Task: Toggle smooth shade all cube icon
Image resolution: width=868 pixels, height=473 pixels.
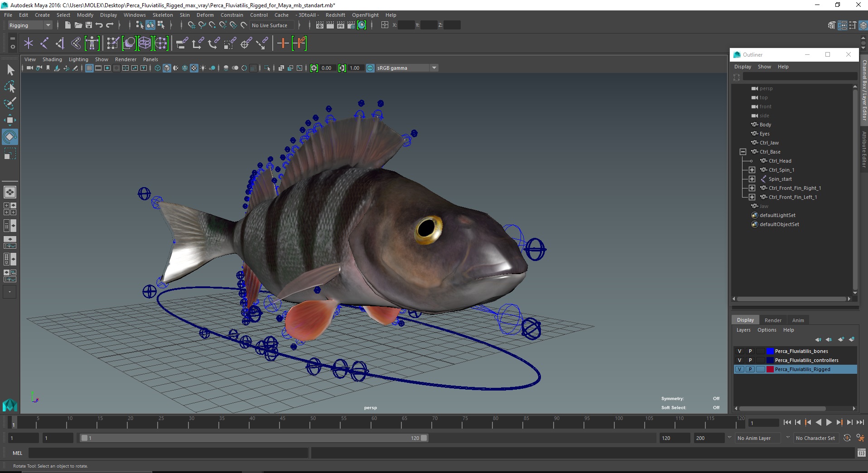Action: pyautogui.click(x=167, y=68)
